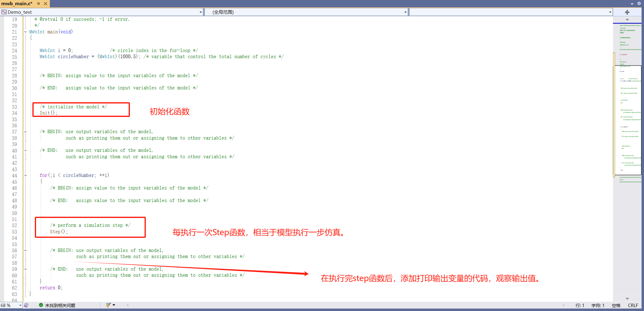Open the Demo_test project dropdown
The image size is (644, 311).
click(201, 12)
